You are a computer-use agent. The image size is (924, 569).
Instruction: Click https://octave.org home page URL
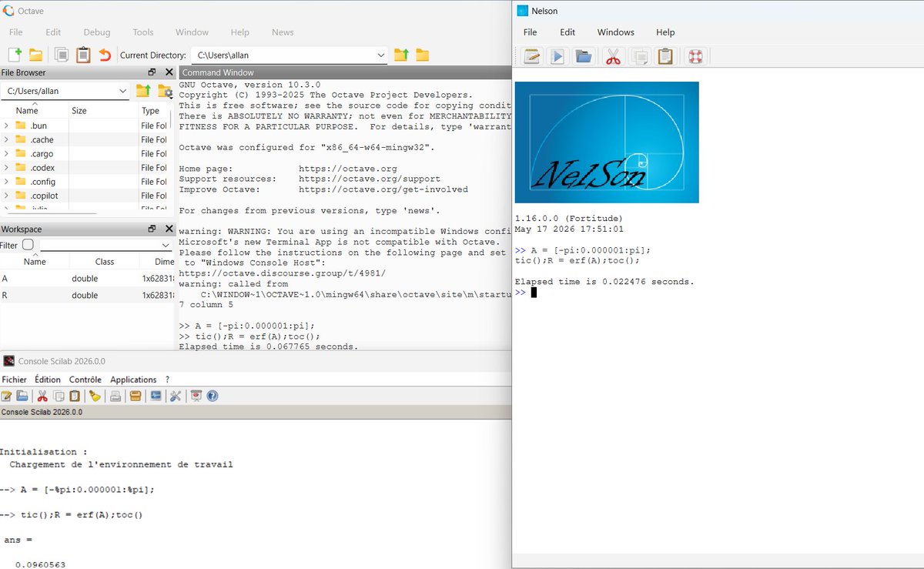pos(348,169)
